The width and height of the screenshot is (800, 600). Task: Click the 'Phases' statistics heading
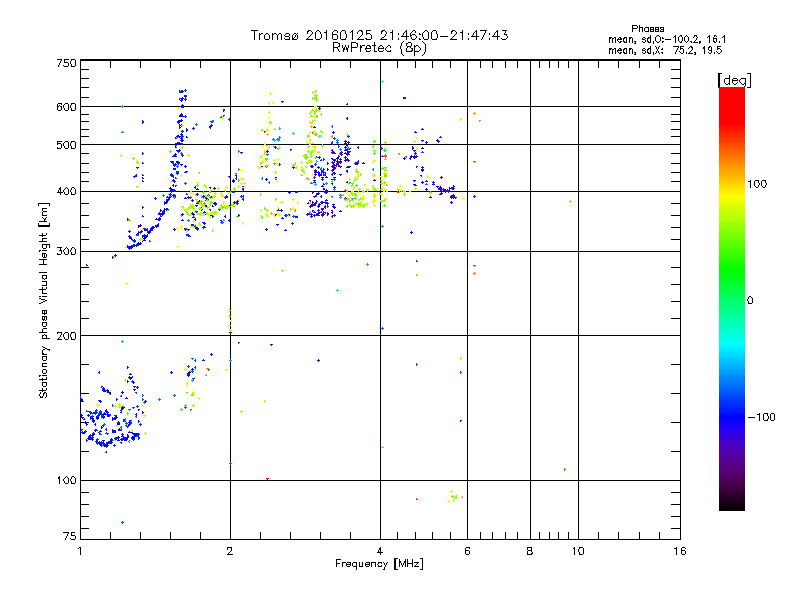pyautogui.click(x=647, y=29)
